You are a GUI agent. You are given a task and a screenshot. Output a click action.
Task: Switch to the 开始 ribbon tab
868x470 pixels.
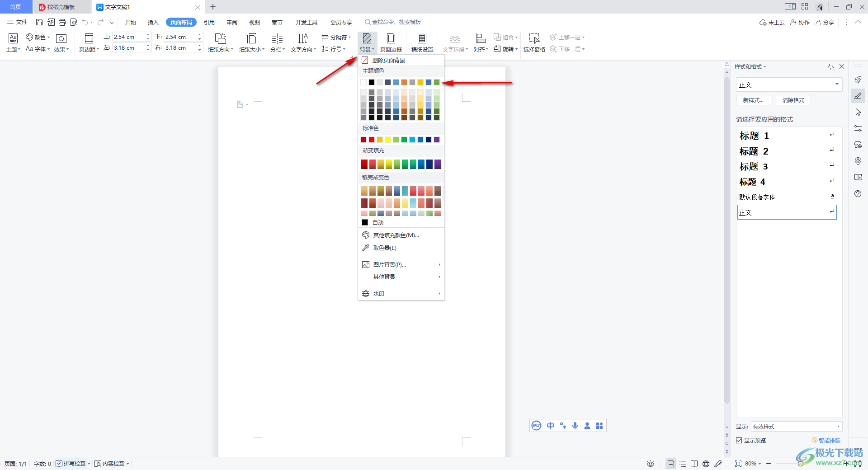(x=131, y=22)
